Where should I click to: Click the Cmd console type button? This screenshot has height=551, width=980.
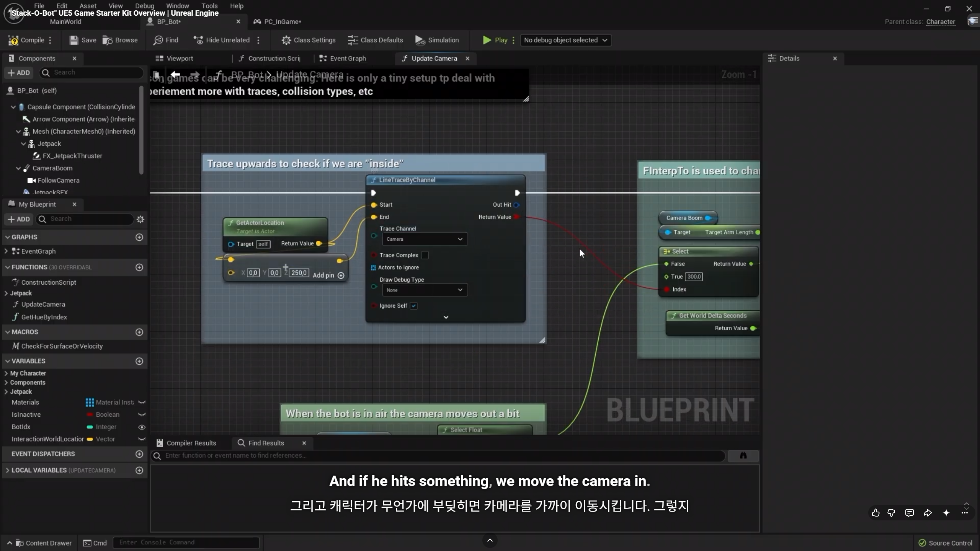coord(95,543)
